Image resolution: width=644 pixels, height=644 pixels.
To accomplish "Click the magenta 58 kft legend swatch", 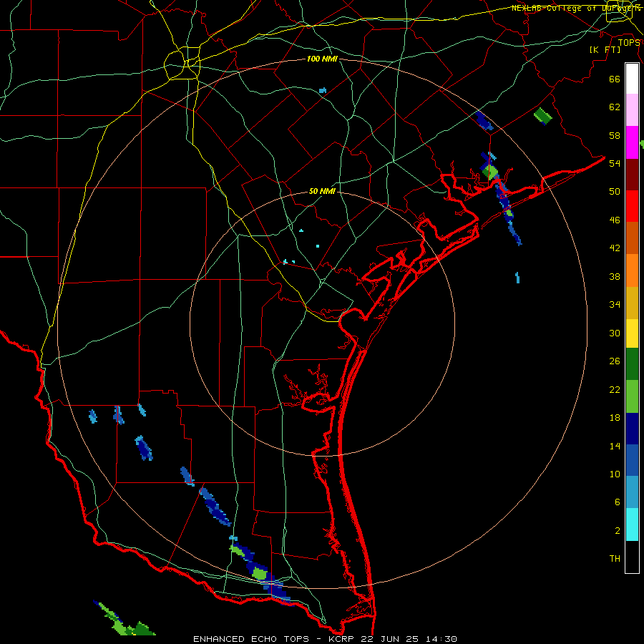I will [632, 142].
